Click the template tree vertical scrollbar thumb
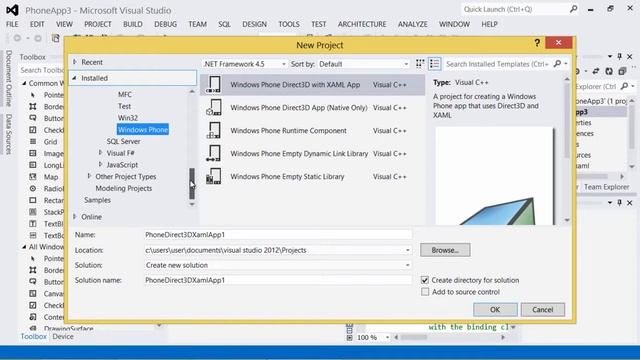Screen dimensions: 640x360 pyautogui.click(x=192, y=184)
